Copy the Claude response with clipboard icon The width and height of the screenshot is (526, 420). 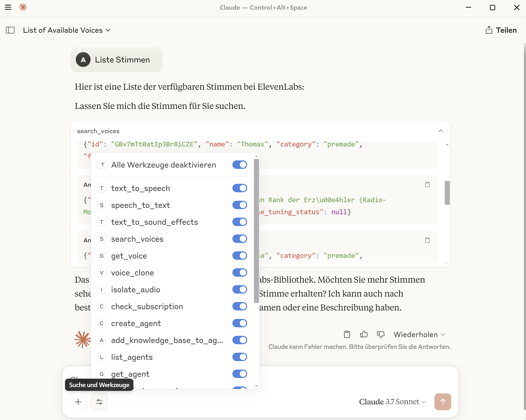point(347,334)
